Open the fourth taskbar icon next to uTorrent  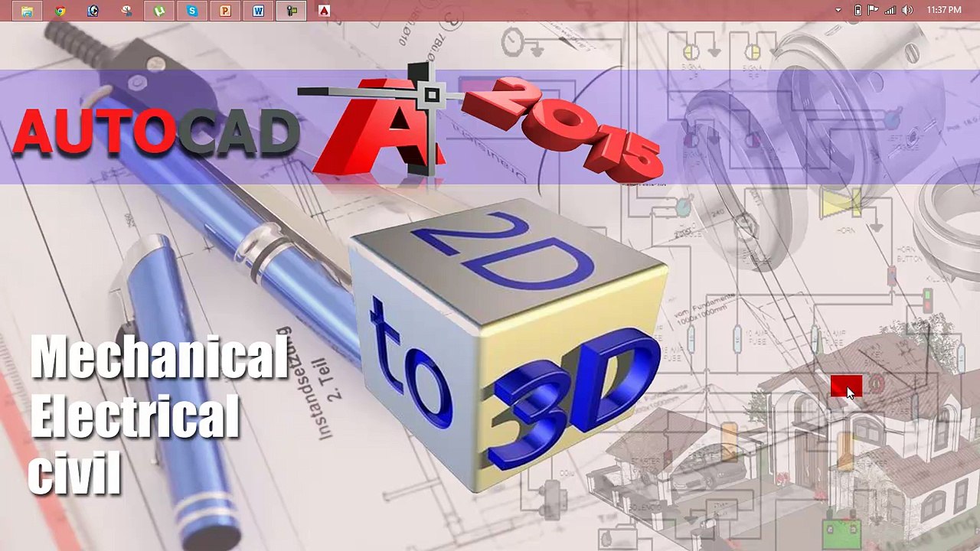126,11
